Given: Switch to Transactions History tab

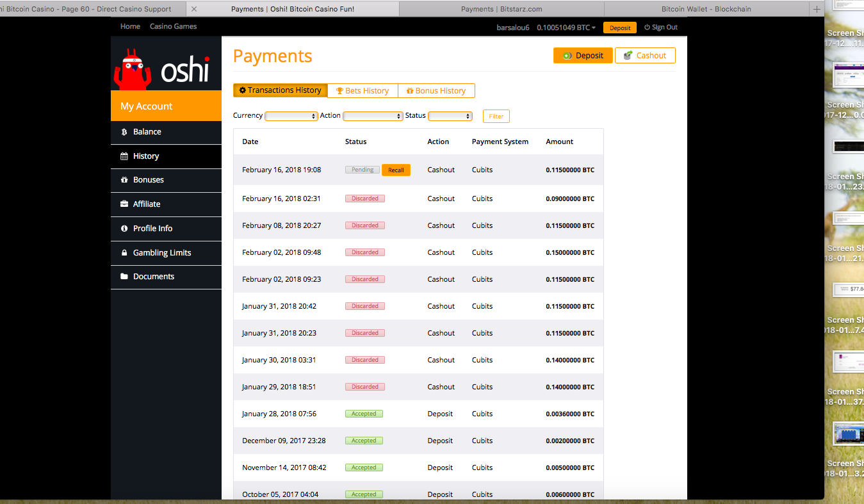Looking at the screenshot, I should pos(281,90).
